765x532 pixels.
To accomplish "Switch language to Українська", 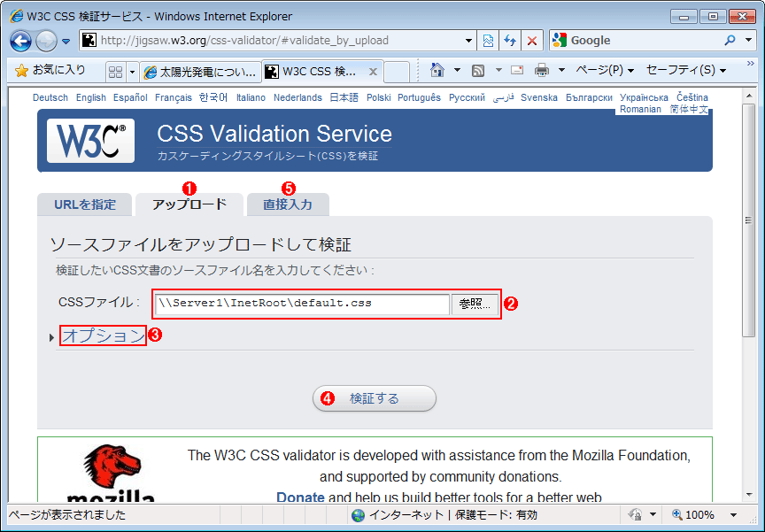I will pos(644,97).
